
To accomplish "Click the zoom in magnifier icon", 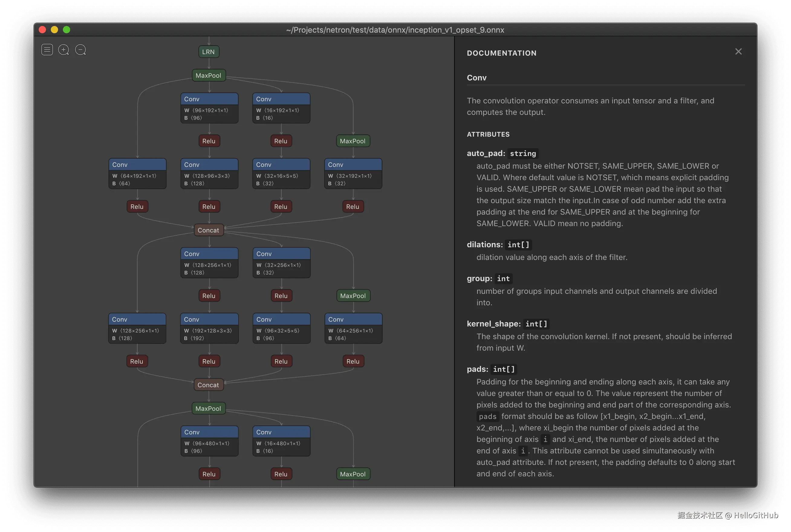I will click(x=63, y=50).
